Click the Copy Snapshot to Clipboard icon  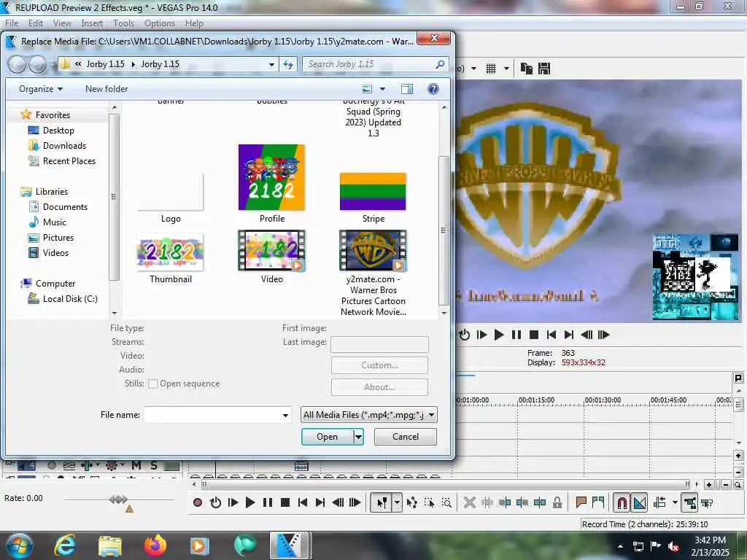[527, 69]
